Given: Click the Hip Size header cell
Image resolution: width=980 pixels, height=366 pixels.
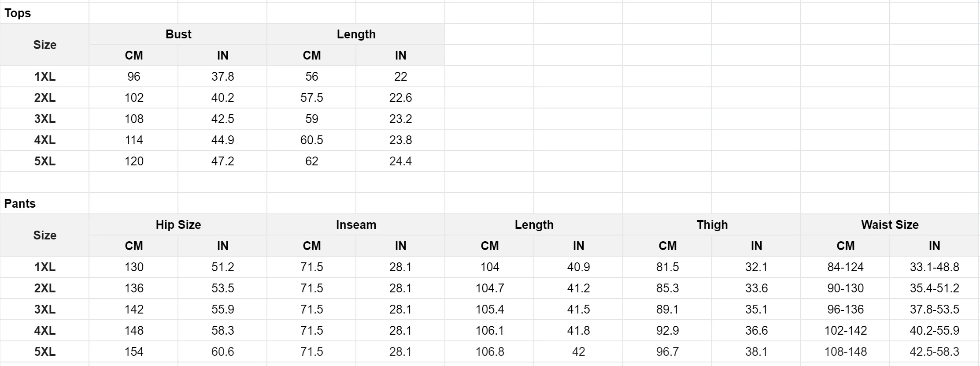Looking at the screenshot, I should tap(178, 225).
